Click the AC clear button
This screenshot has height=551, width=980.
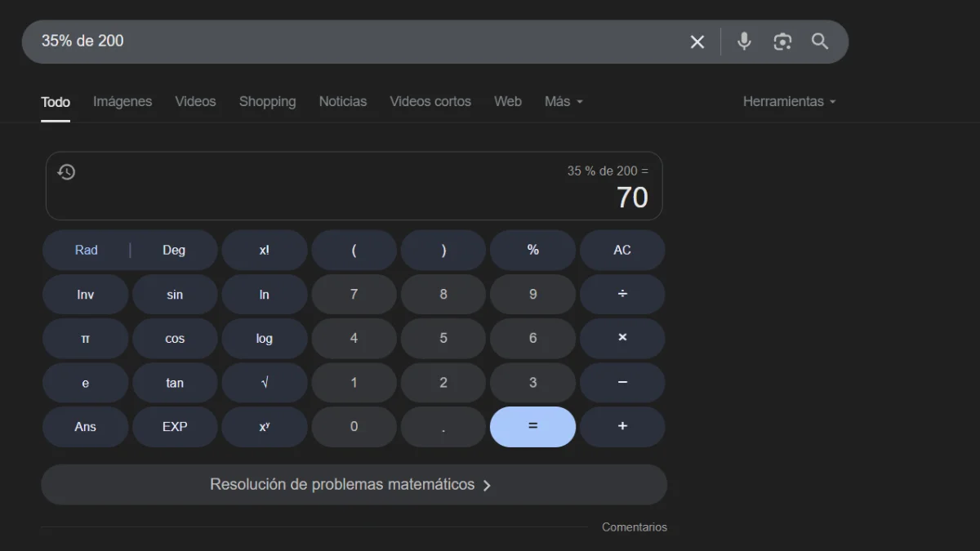[x=622, y=251]
